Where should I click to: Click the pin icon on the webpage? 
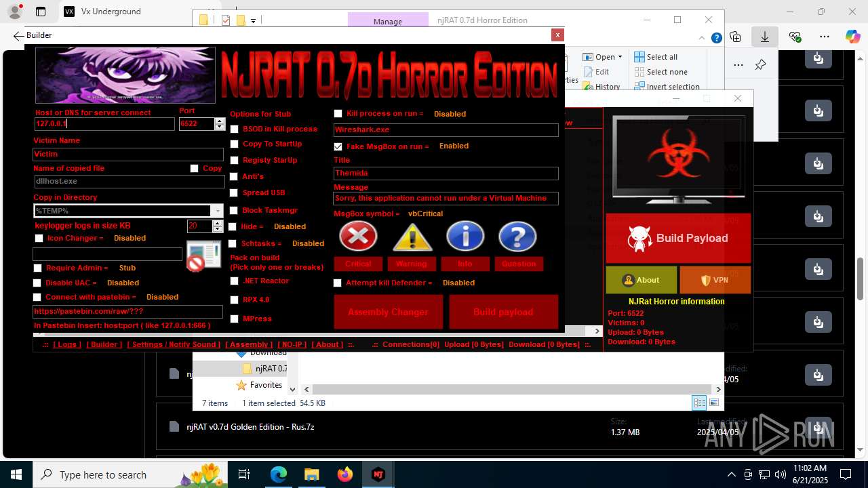760,65
